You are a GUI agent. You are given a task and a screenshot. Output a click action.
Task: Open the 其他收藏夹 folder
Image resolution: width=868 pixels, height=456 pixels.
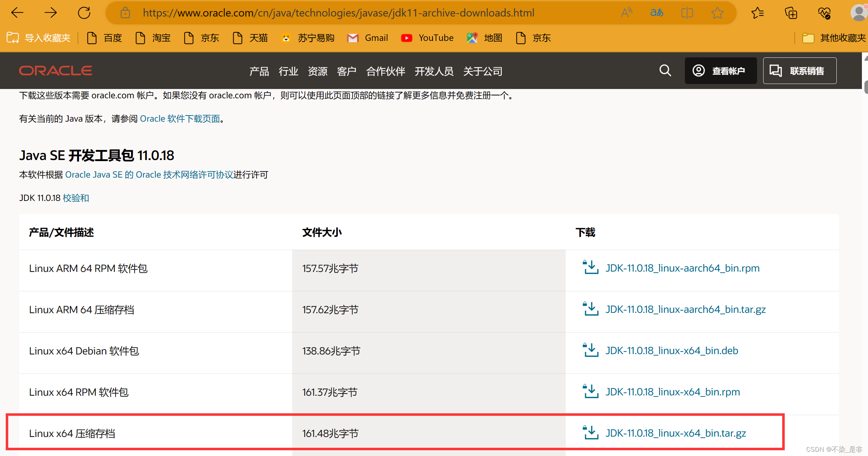point(834,38)
